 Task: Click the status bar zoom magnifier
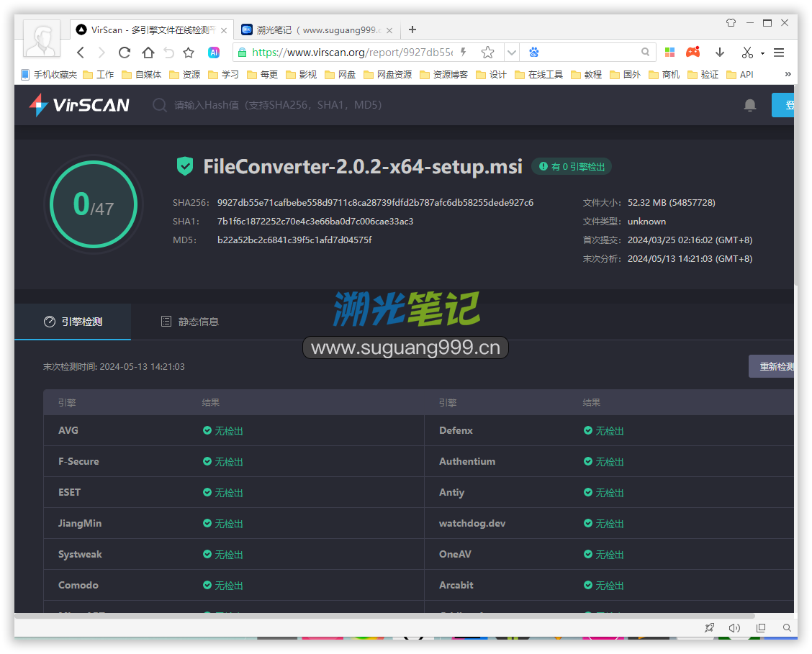pyautogui.click(x=787, y=627)
